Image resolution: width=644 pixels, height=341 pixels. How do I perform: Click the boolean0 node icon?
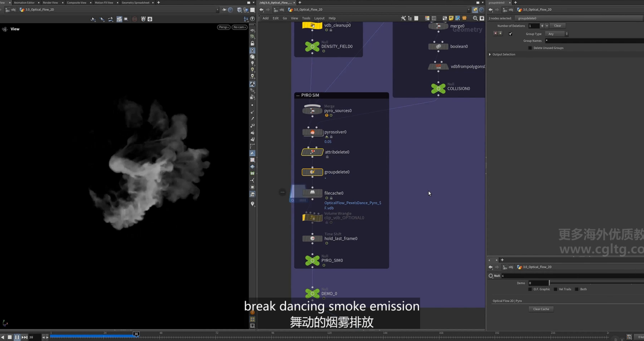pos(438,46)
